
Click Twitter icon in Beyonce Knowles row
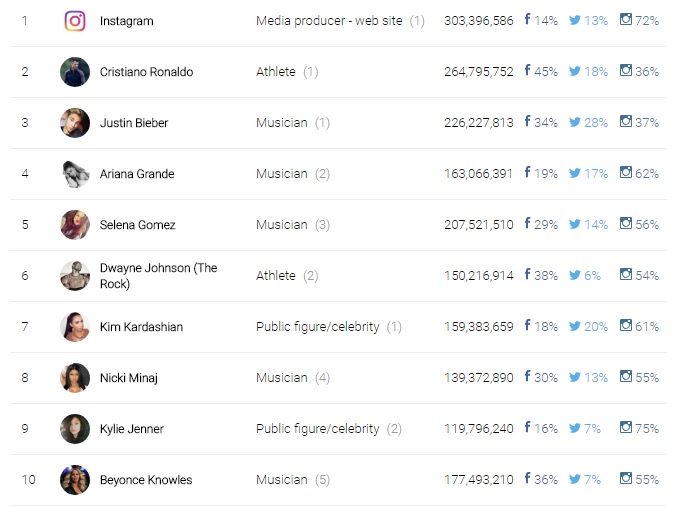pyautogui.click(x=575, y=479)
